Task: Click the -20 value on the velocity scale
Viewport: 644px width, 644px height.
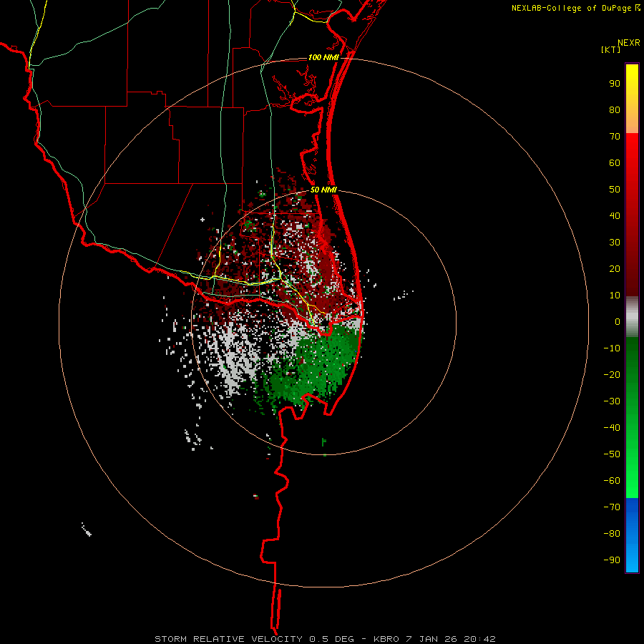Action: pyautogui.click(x=612, y=375)
